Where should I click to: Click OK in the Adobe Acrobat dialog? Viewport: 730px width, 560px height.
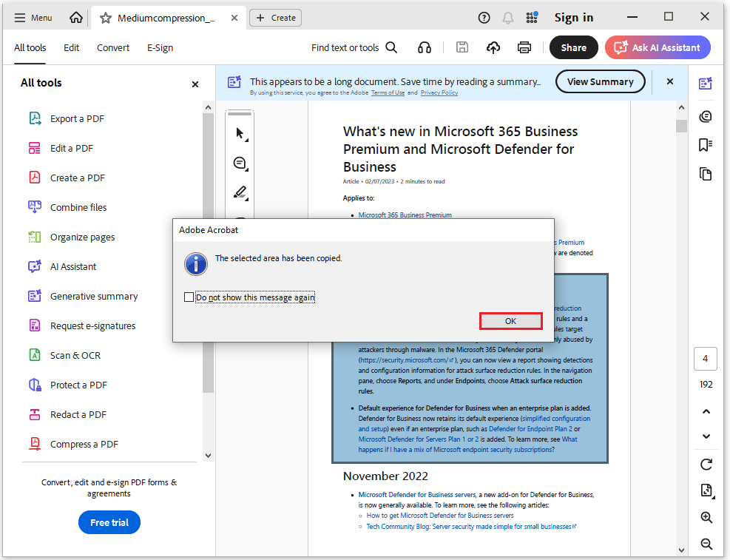coord(510,321)
